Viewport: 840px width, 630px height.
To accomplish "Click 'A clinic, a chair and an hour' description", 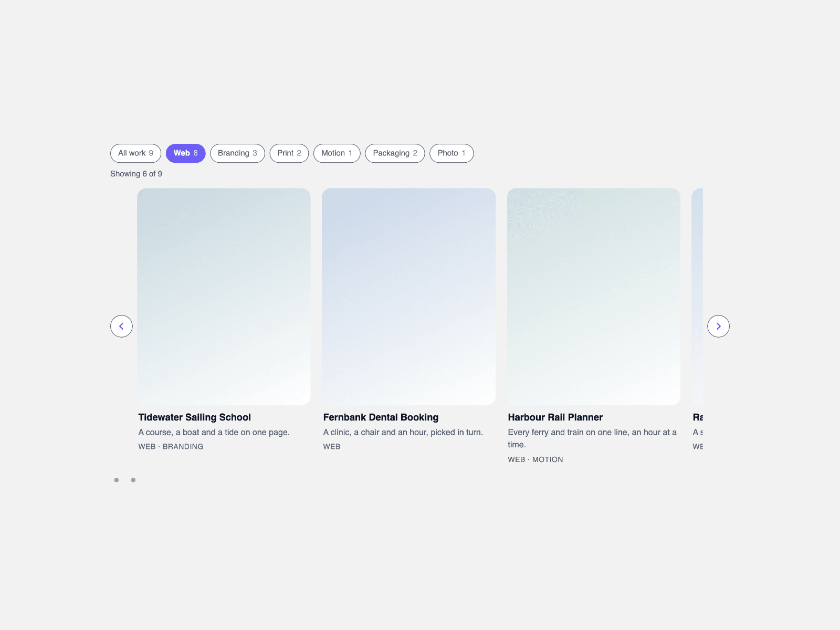I will coord(403,432).
